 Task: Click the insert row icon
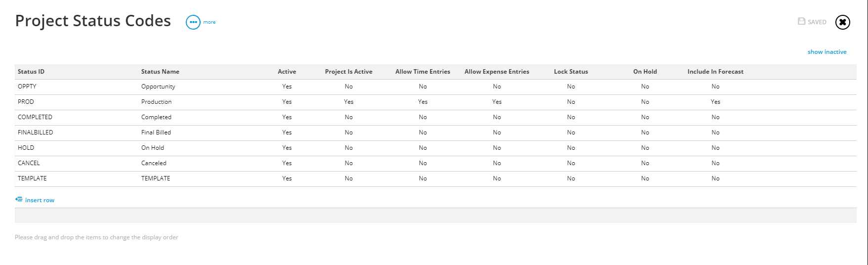point(19,199)
